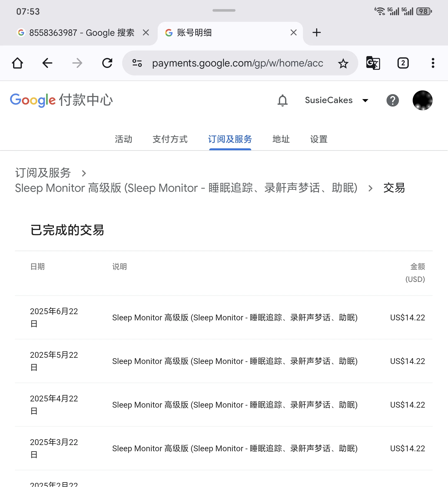
Task: Tap the 07:53 clock in status bar
Action: point(28,11)
